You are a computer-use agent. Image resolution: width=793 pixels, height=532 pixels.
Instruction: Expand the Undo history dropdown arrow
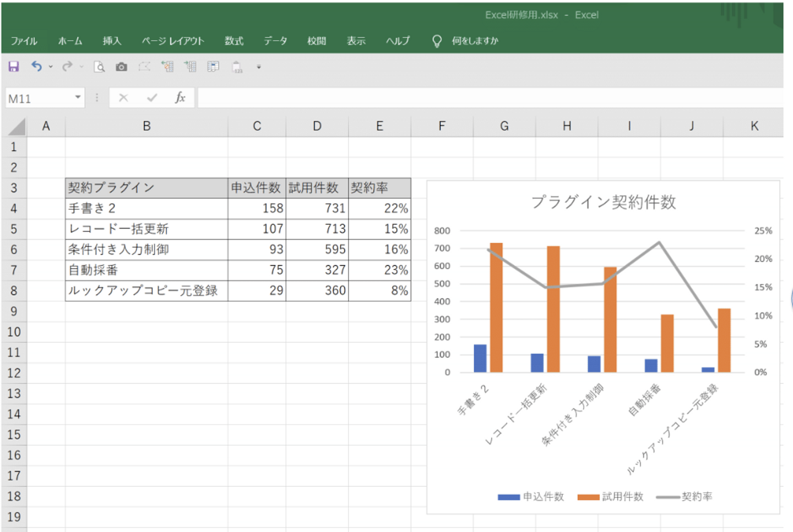(x=51, y=67)
